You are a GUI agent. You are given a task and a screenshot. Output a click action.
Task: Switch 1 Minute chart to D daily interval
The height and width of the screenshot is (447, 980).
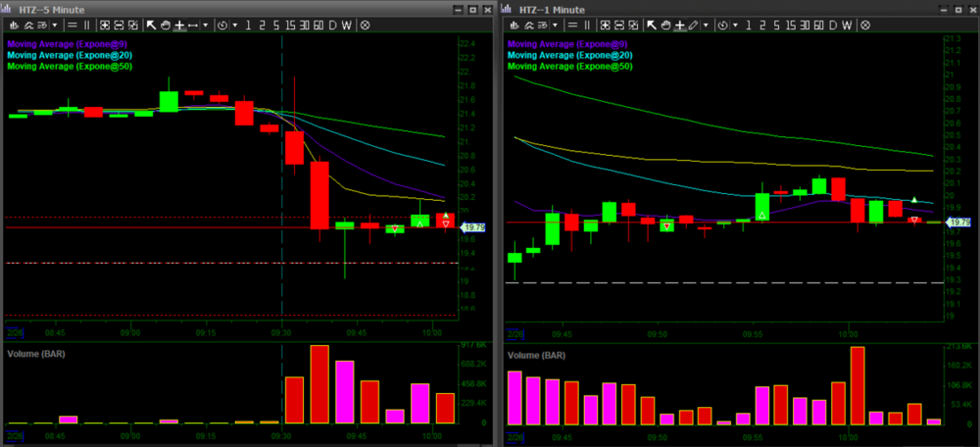click(x=833, y=24)
